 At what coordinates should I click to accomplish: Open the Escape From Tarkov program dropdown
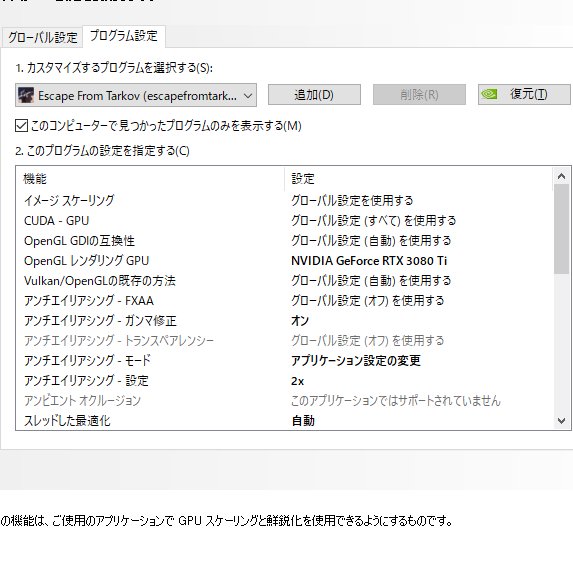point(136,95)
